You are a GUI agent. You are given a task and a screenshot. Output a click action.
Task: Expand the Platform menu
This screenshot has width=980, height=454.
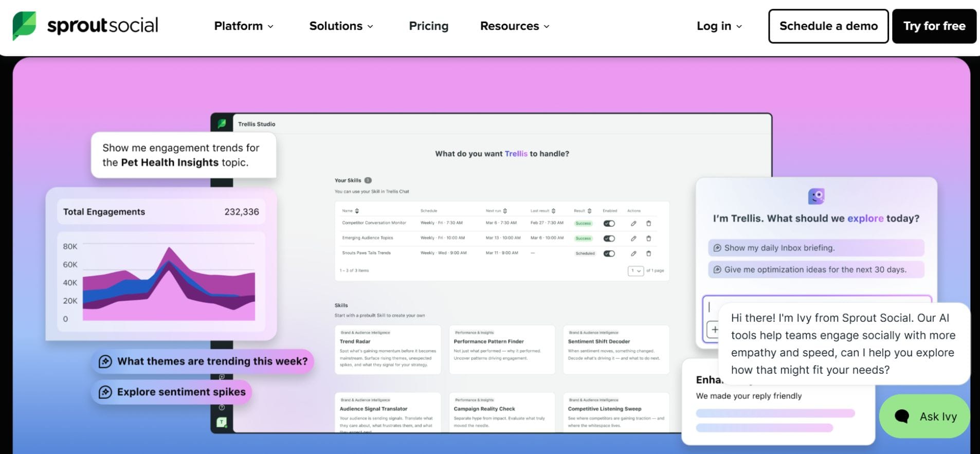tap(244, 26)
